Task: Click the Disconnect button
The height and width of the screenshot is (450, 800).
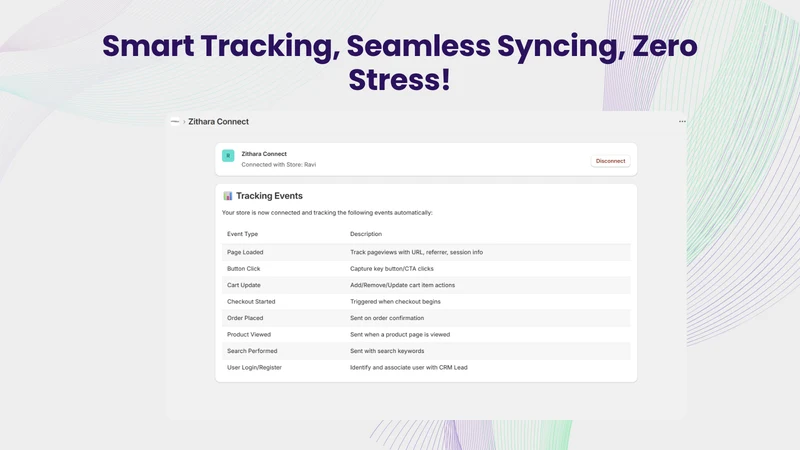Action: pos(610,161)
